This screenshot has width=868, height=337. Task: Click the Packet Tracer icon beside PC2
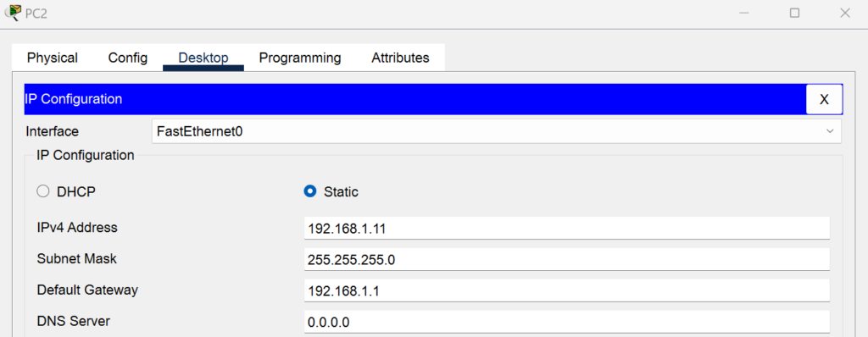click(12, 12)
